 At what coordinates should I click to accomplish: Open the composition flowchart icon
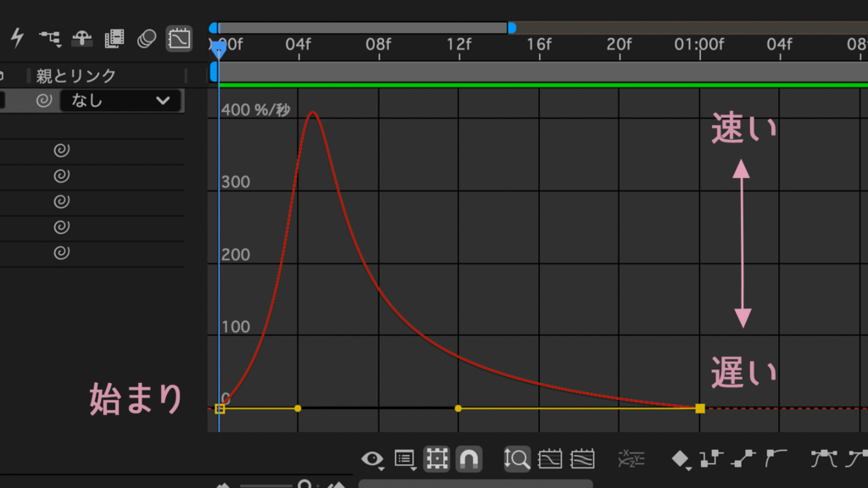coord(50,38)
